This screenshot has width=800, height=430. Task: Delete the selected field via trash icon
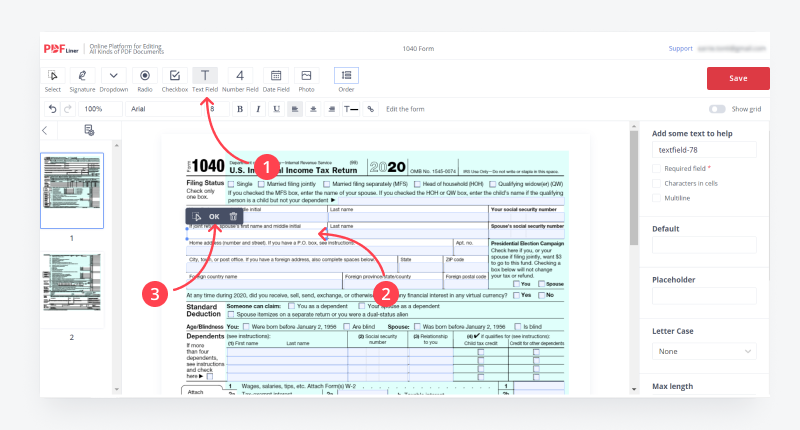pyautogui.click(x=233, y=216)
